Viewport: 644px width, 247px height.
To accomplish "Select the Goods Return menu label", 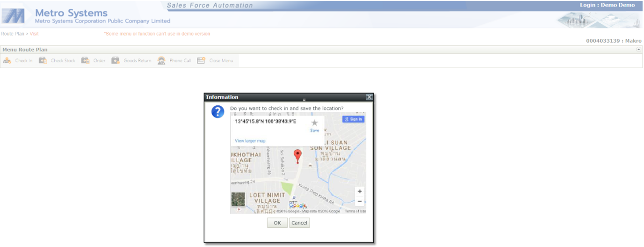I will pos(137,61).
